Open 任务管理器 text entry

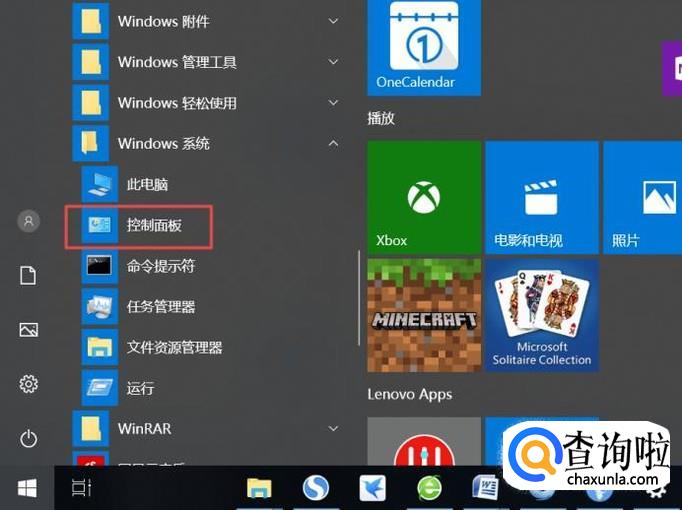[x=161, y=307]
